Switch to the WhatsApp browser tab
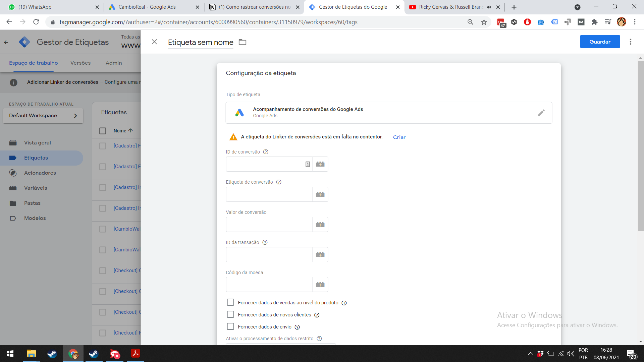 pyautogui.click(x=54, y=7)
